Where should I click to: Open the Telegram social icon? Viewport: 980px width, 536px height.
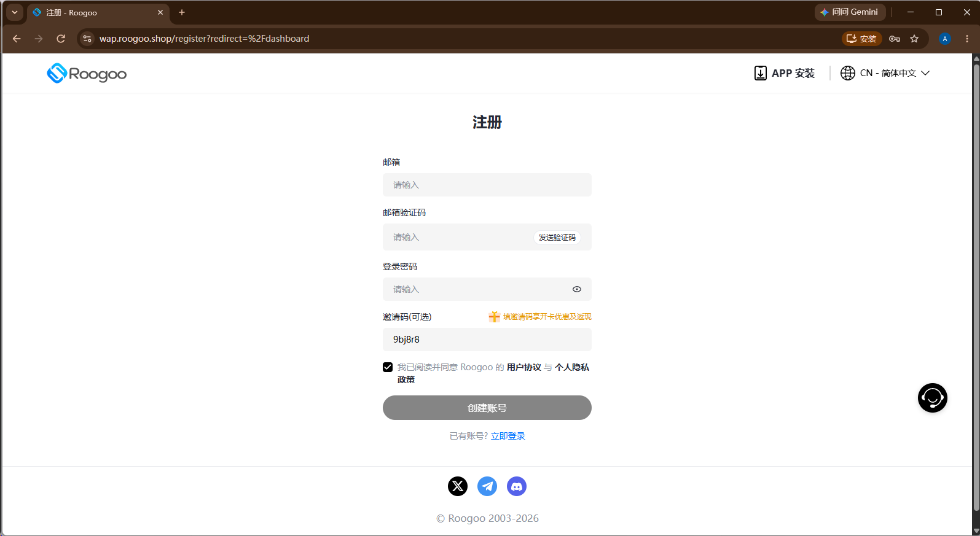(487, 486)
